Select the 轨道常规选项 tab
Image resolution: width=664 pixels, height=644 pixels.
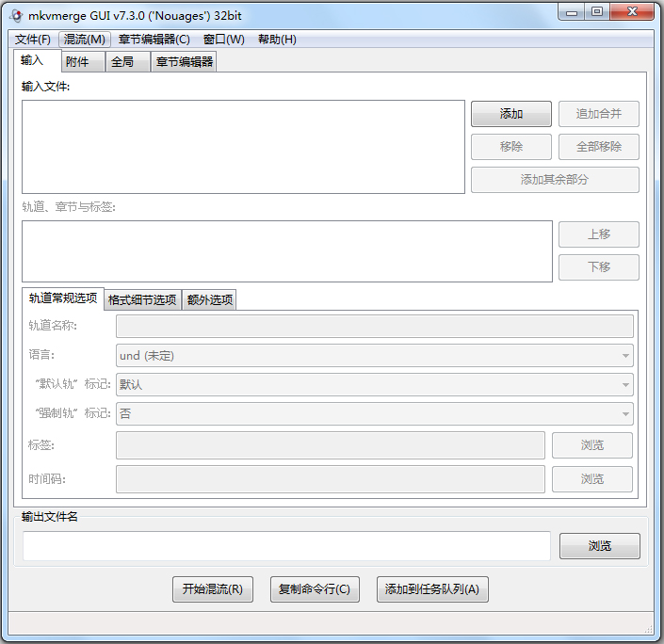pyautogui.click(x=63, y=298)
